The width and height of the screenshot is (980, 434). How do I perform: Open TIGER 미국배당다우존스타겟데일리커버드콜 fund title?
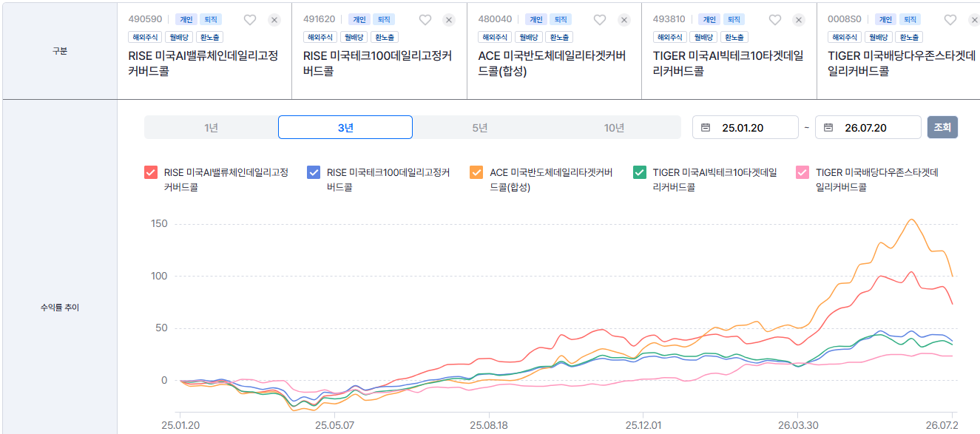[902, 63]
